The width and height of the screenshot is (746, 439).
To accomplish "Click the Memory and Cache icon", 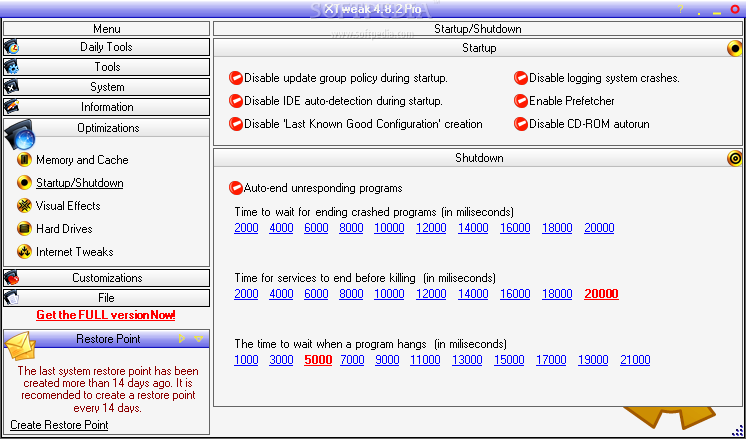I will coord(24,160).
